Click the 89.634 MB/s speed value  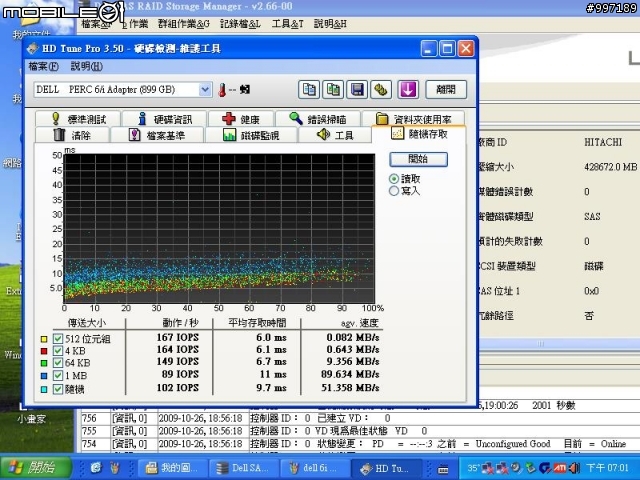(350, 374)
